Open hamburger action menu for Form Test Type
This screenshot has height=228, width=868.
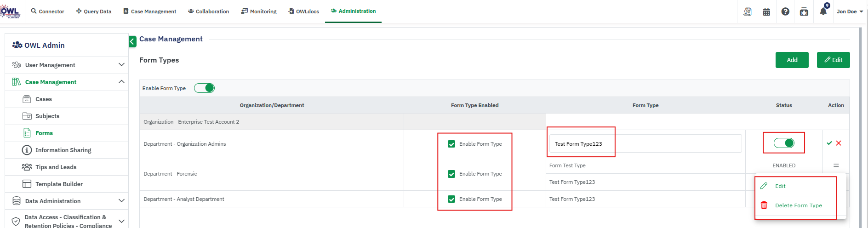pyautogui.click(x=836, y=165)
